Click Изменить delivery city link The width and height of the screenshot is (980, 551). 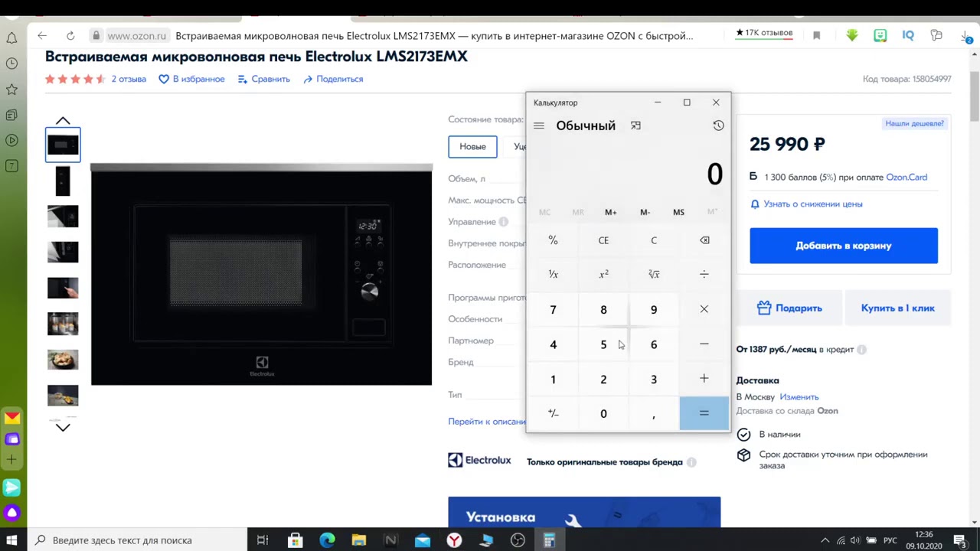[x=799, y=397]
